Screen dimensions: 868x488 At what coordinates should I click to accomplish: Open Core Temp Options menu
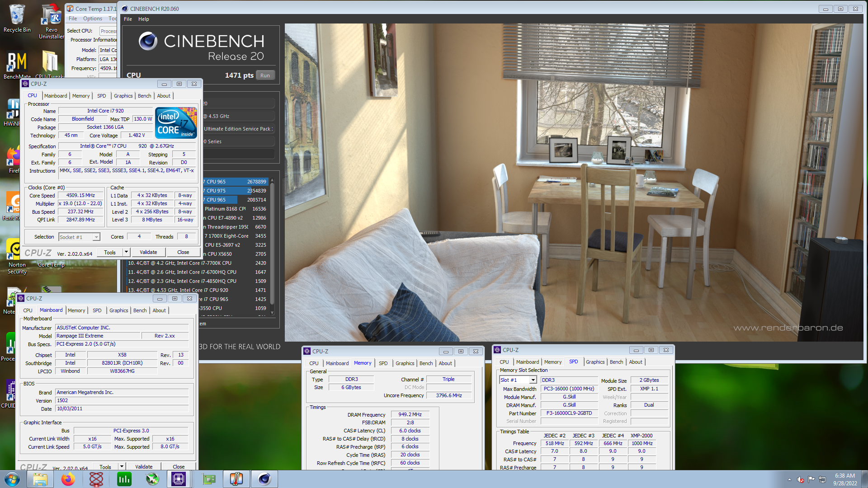[x=92, y=19]
